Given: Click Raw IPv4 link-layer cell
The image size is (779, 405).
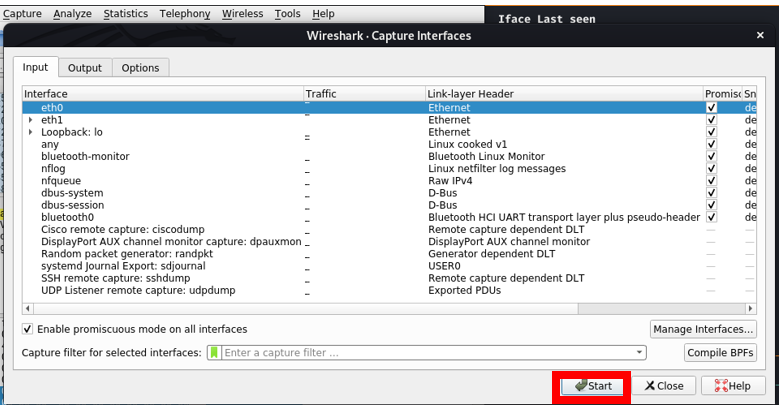Looking at the screenshot, I should tap(450, 180).
